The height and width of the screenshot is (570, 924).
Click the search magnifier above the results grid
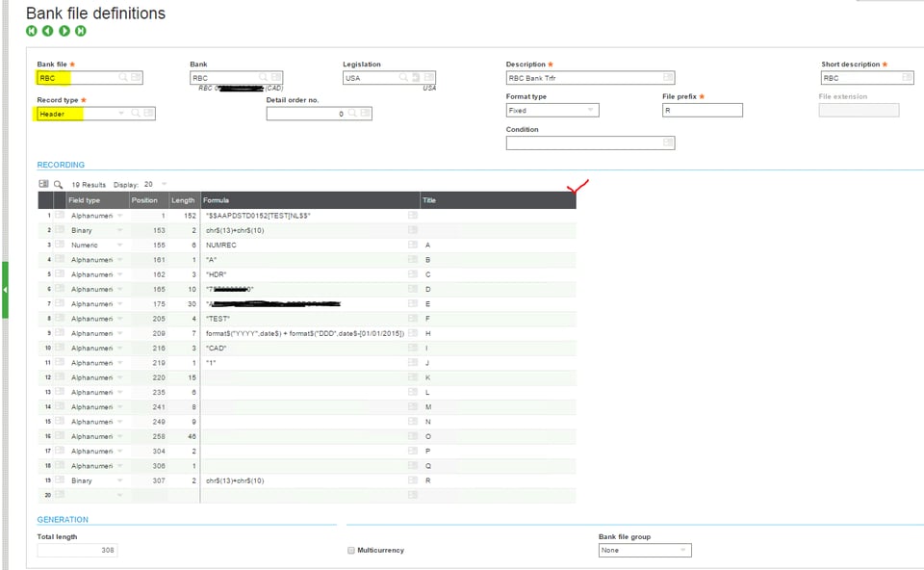click(x=59, y=183)
